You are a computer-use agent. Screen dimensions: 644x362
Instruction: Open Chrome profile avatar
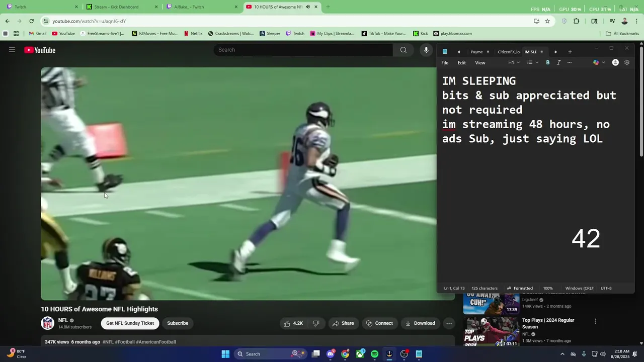(624, 21)
